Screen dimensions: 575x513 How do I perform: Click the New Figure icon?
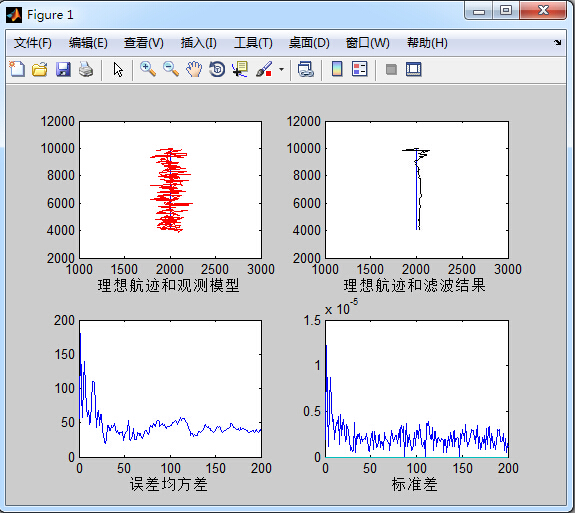17,69
